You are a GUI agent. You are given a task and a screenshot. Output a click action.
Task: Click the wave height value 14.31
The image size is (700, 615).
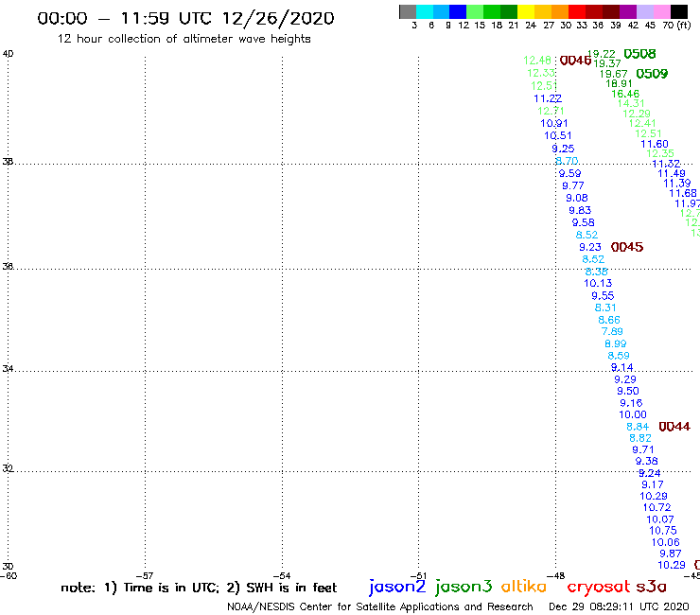click(x=631, y=103)
